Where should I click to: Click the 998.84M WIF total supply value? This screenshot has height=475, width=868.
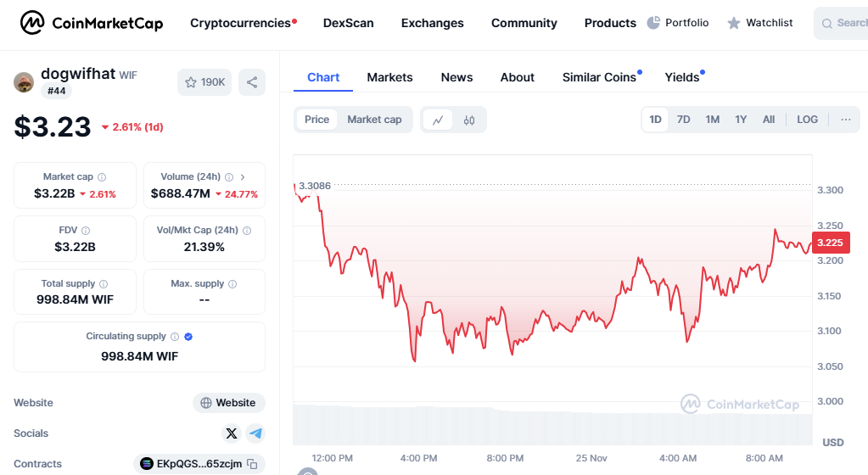pos(75,299)
